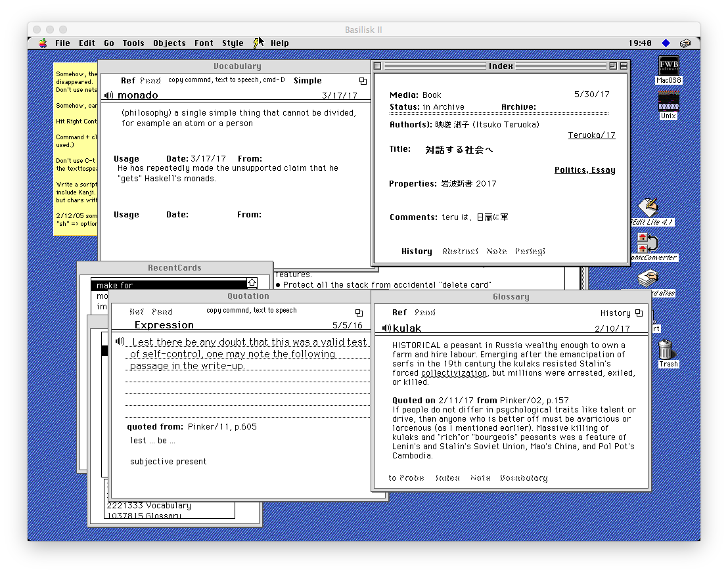Click 'to Probe' in the Glossary window

pyautogui.click(x=406, y=477)
